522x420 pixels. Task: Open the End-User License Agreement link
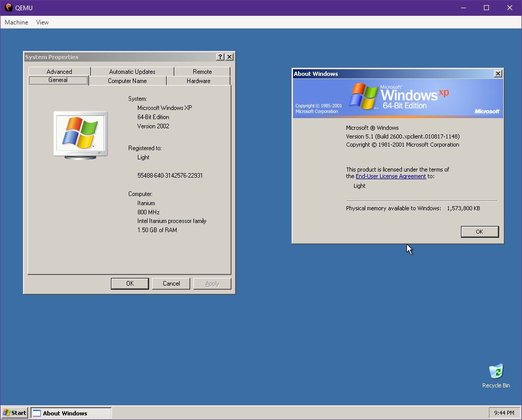[391, 176]
